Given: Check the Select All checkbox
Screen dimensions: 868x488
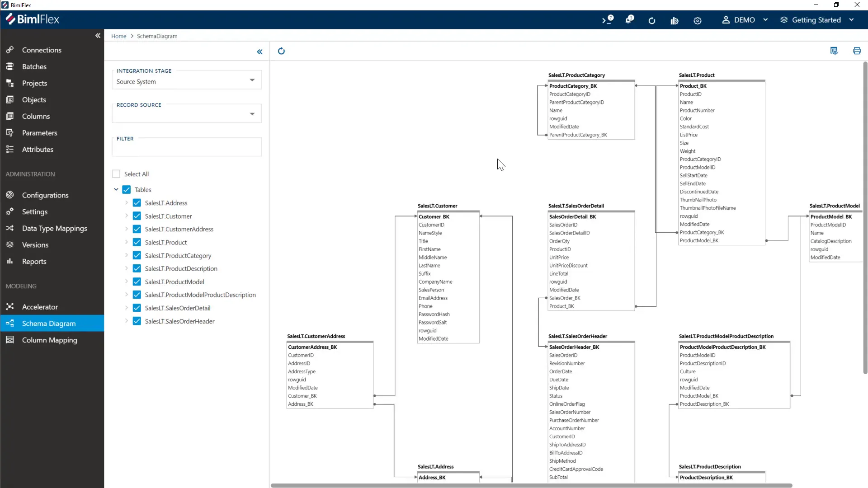Looking at the screenshot, I should pyautogui.click(x=116, y=174).
